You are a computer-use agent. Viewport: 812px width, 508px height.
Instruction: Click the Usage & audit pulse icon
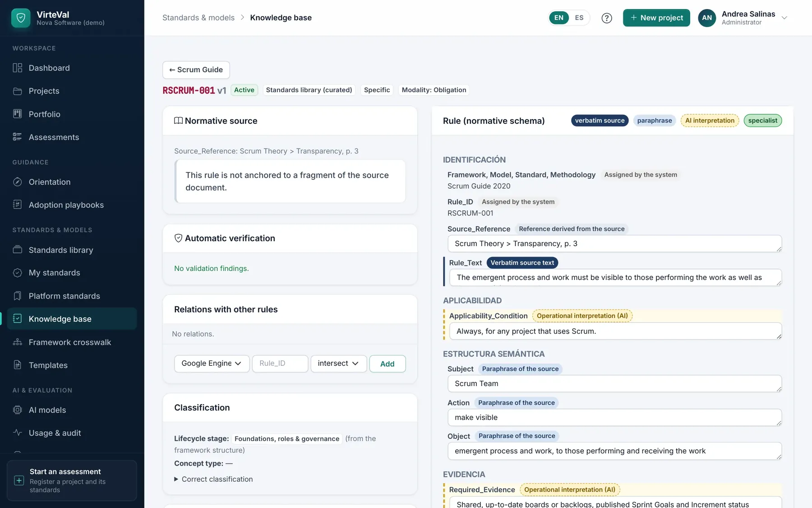coord(18,433)
